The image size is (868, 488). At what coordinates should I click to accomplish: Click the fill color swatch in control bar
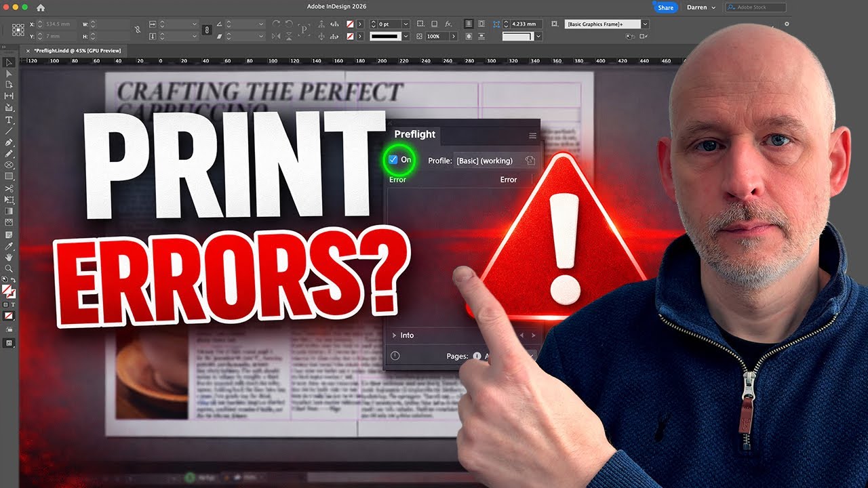(350, 24)
